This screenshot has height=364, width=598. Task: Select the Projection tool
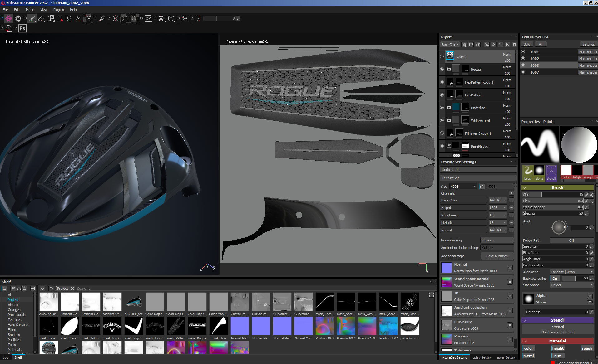51,19
